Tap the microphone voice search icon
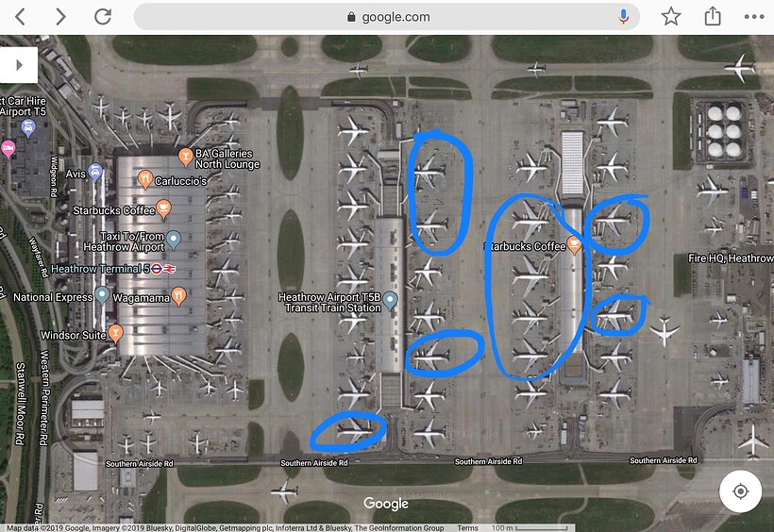 tap(623, 17)
